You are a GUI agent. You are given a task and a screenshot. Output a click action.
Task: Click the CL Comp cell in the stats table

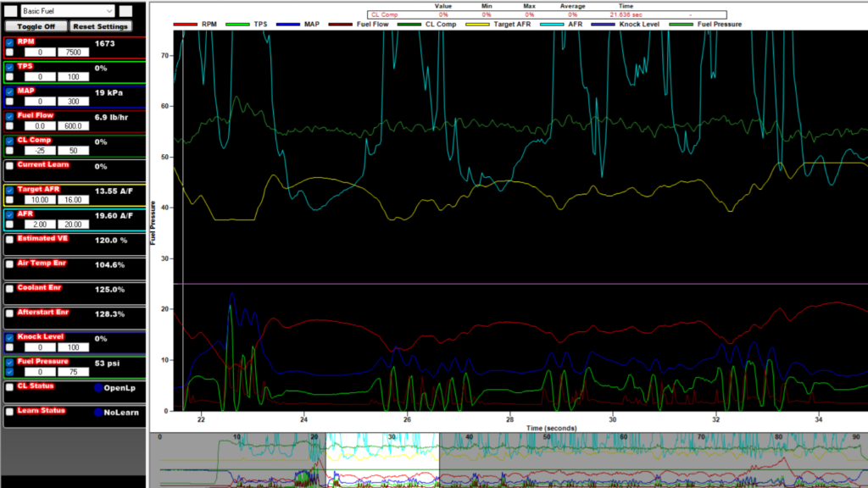[x=384, y=15]
